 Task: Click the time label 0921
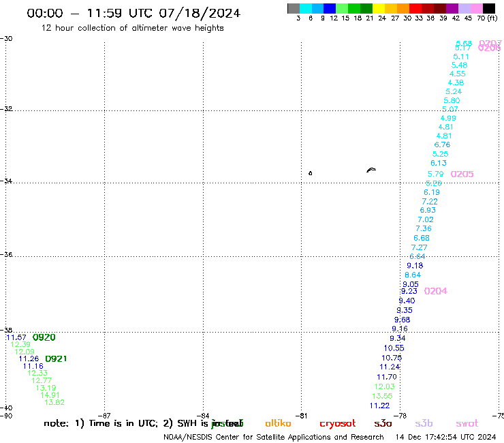[x=56, y=358]
